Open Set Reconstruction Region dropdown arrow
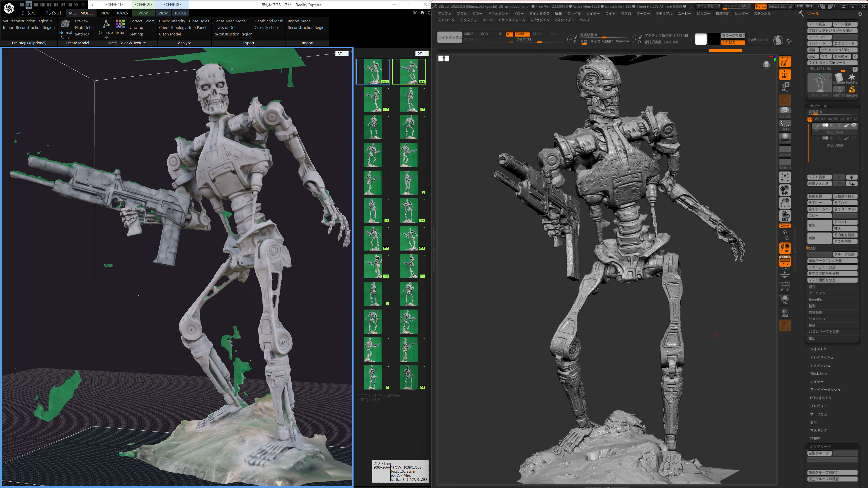868x488 pixels. pos(51,21)
